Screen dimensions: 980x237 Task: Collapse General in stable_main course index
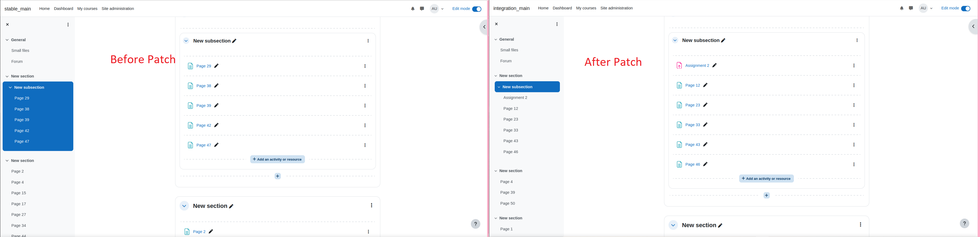pyautogui.click(x=7, y=40)
